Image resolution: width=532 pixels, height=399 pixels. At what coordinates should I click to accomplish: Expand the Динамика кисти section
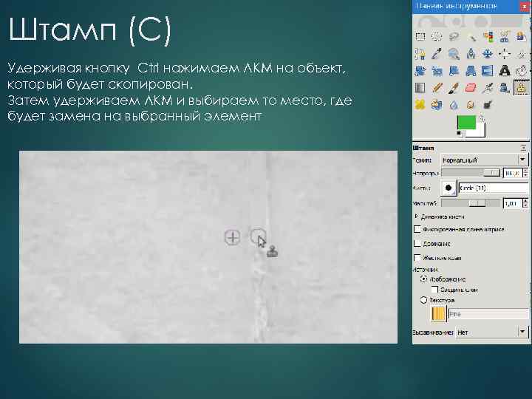coord(416,216)
